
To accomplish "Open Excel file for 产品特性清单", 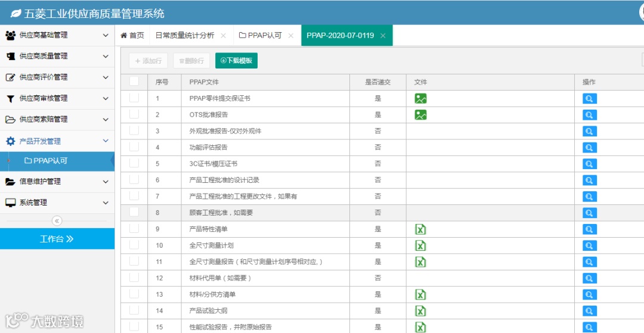I will 420,229.
